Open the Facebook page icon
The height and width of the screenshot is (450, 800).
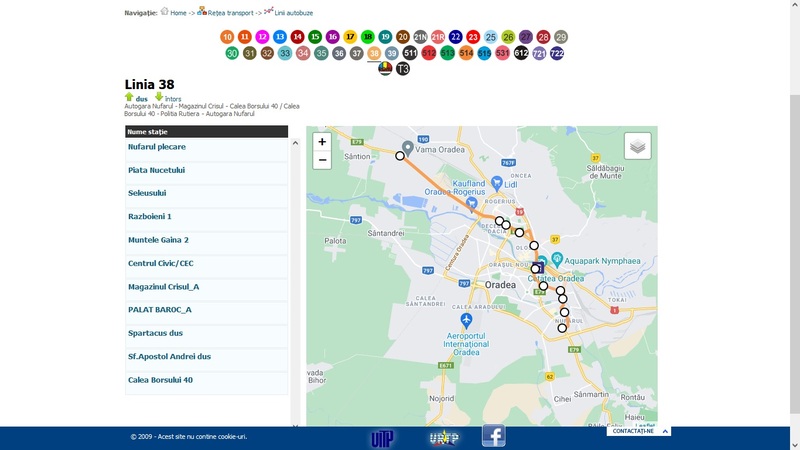tap(493, 436)
